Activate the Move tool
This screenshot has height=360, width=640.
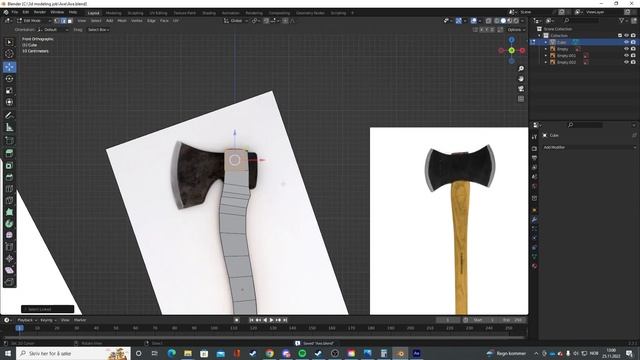click(9, 67)
